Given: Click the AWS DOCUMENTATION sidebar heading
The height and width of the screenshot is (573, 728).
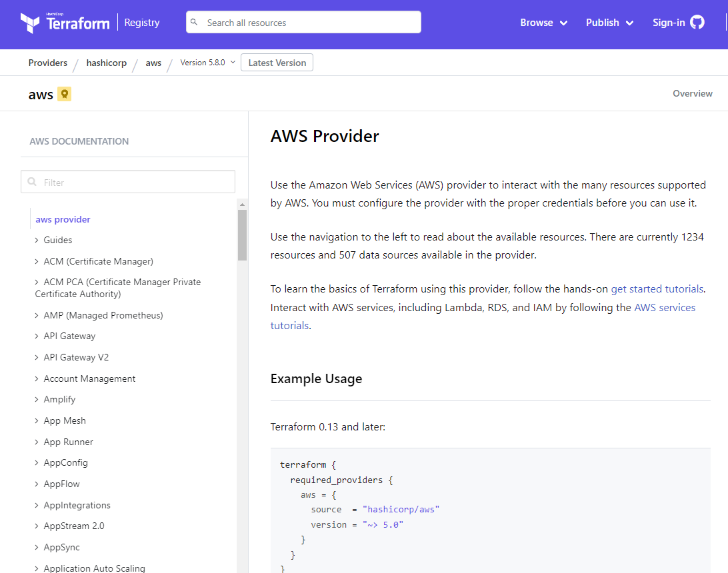Looking at the screenshot, I should (x=79, y=141).
